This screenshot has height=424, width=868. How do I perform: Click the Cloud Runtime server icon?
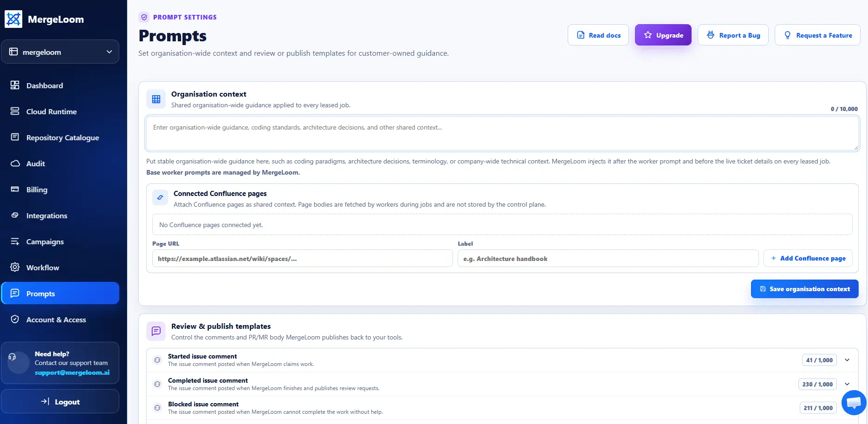(15, 111)
